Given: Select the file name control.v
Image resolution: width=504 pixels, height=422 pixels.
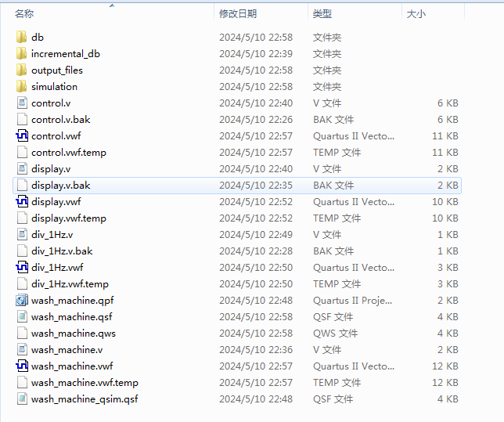Looking at the screenshot, I should [x=51, y=103].
